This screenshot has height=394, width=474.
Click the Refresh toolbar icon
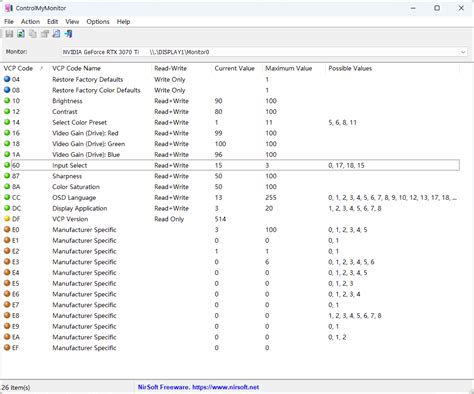[x=21, y=34]
